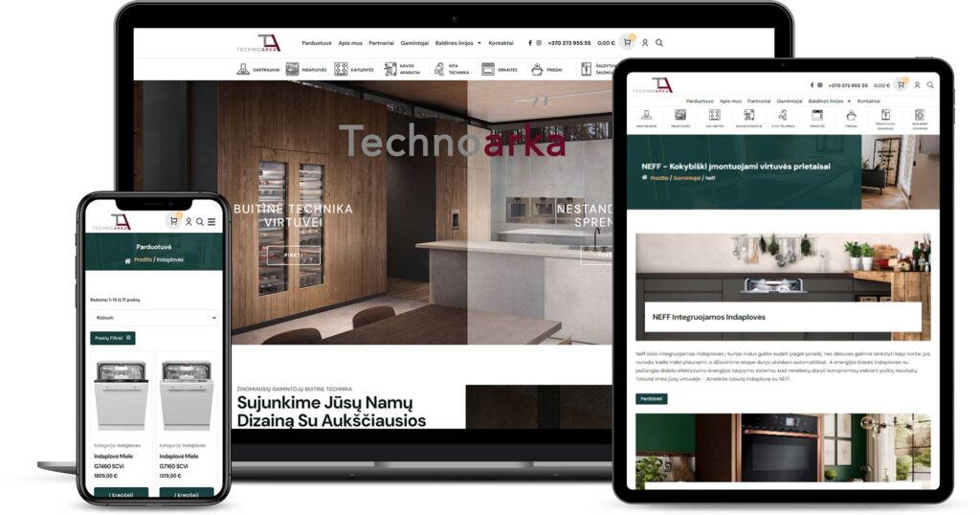
Task: Click 0,00 € cart total on laptop
Action: [606, 43]
